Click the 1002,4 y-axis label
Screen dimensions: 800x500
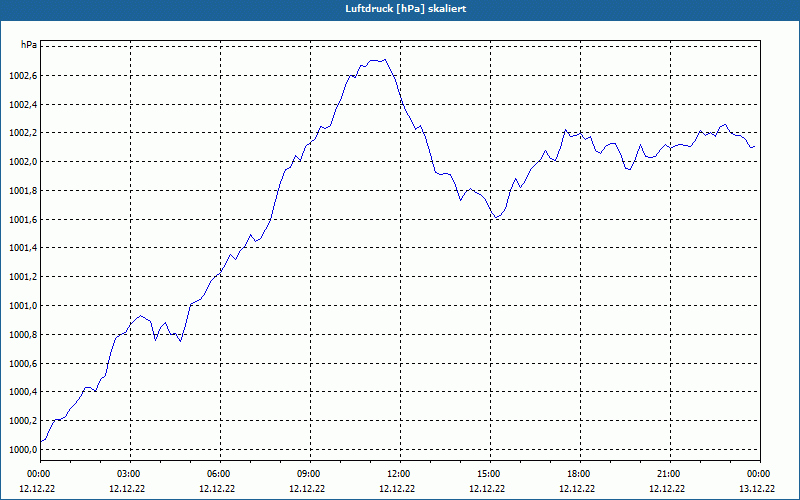click(x=23, y=105)
